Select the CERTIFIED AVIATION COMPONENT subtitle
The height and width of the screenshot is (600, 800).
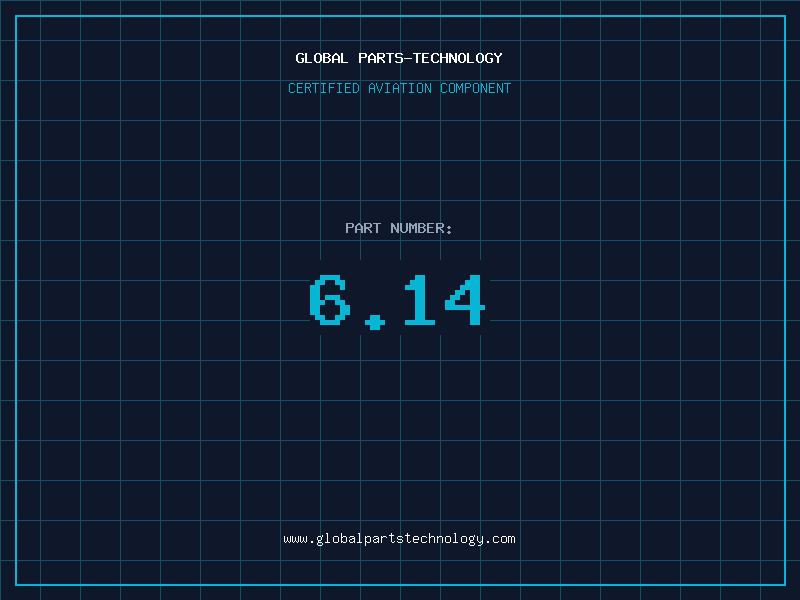[399, 88]
